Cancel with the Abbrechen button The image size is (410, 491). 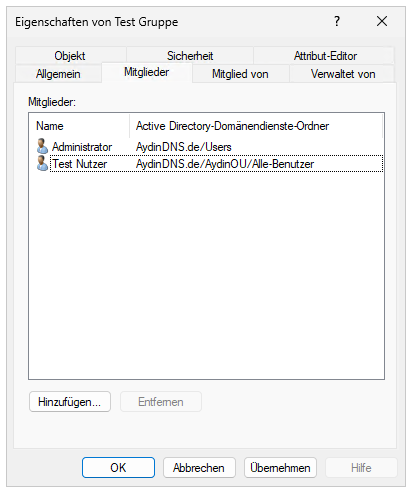(199, 468)
